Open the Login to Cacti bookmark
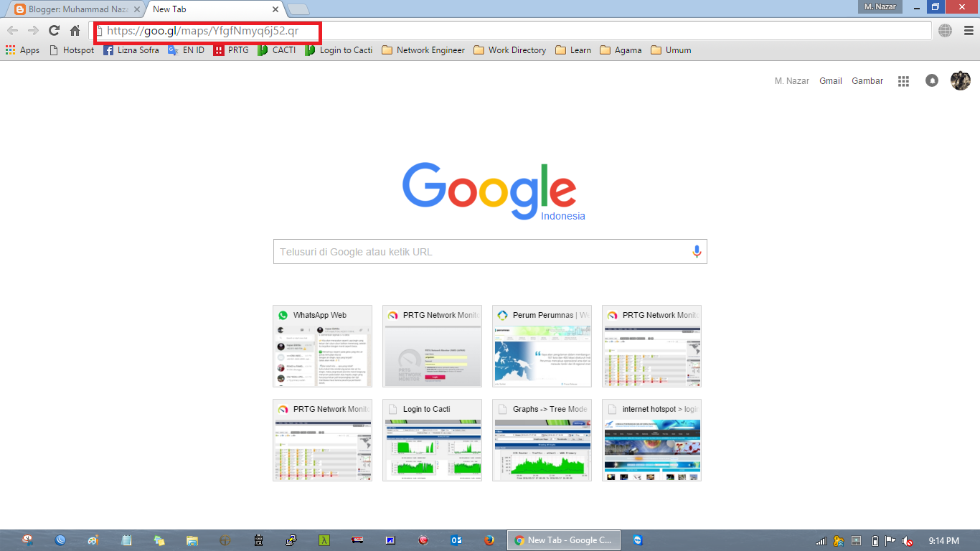This screenshot has width=980, height=551. tap(339, 50)
